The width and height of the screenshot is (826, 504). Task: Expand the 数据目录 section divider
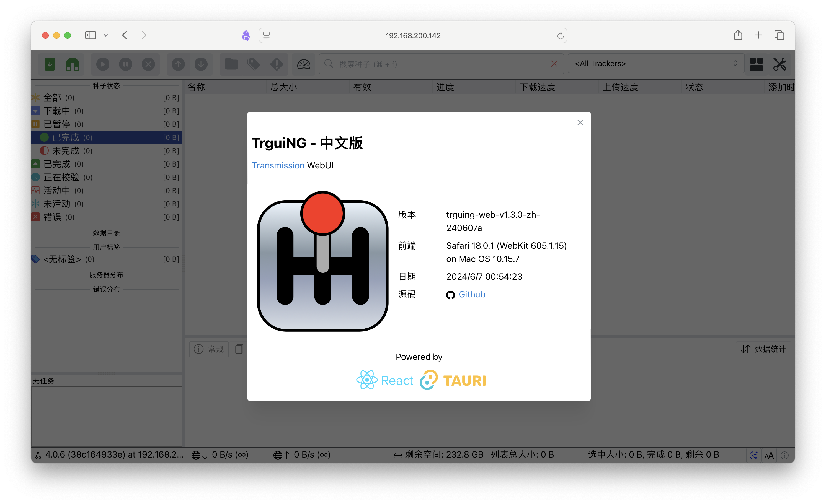tap(106, 233)
